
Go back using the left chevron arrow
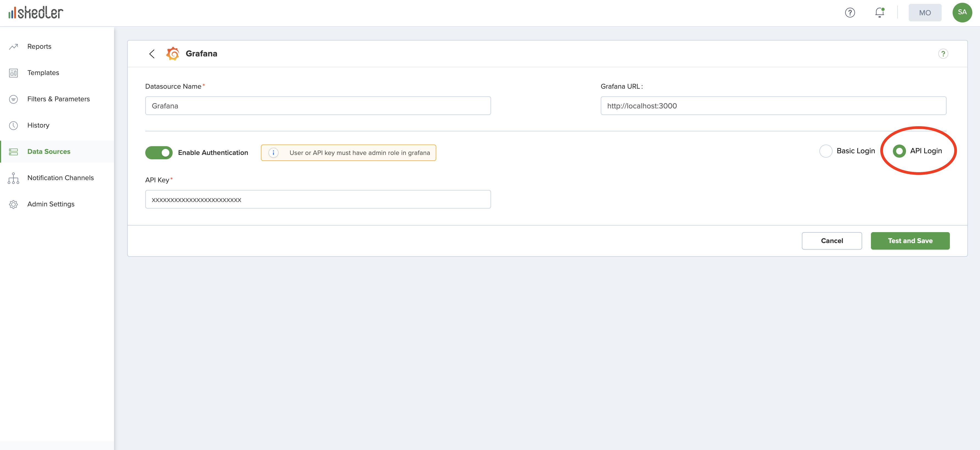152,54
